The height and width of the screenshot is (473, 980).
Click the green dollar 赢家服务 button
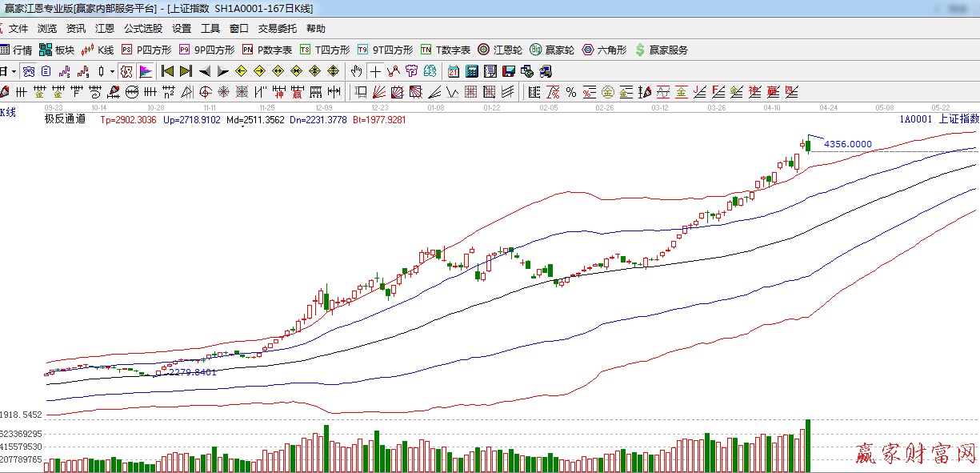tap(661, 50)
